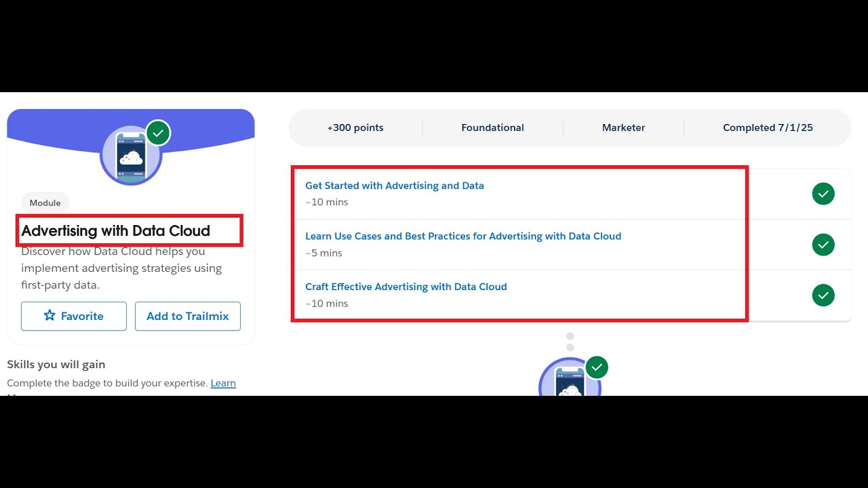Add module to Trailmix
868x488 pixels.
click(x=188, y=316)
